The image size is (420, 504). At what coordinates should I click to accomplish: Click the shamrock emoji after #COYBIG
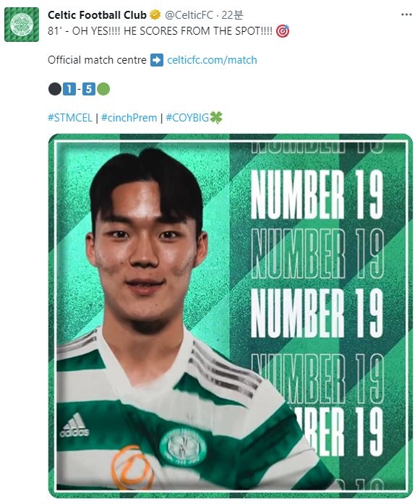pos(216,118)
